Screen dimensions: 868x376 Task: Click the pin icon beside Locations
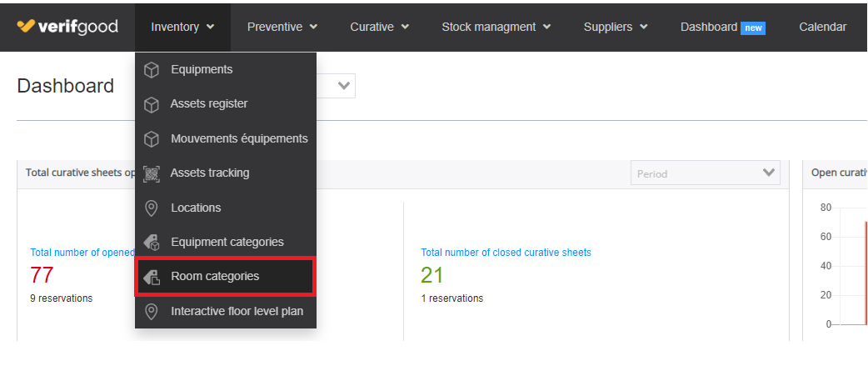[x=151, y=208]
